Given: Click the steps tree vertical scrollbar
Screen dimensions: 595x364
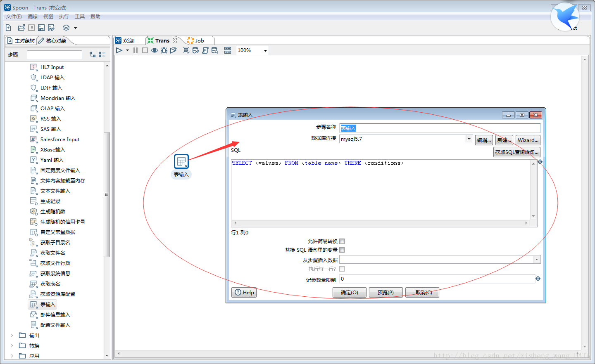Looking at the screenshot, I should [x=107, y=194].
